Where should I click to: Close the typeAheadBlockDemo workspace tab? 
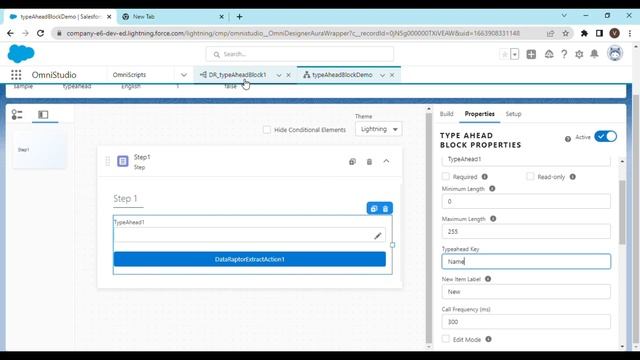(392, 75)
